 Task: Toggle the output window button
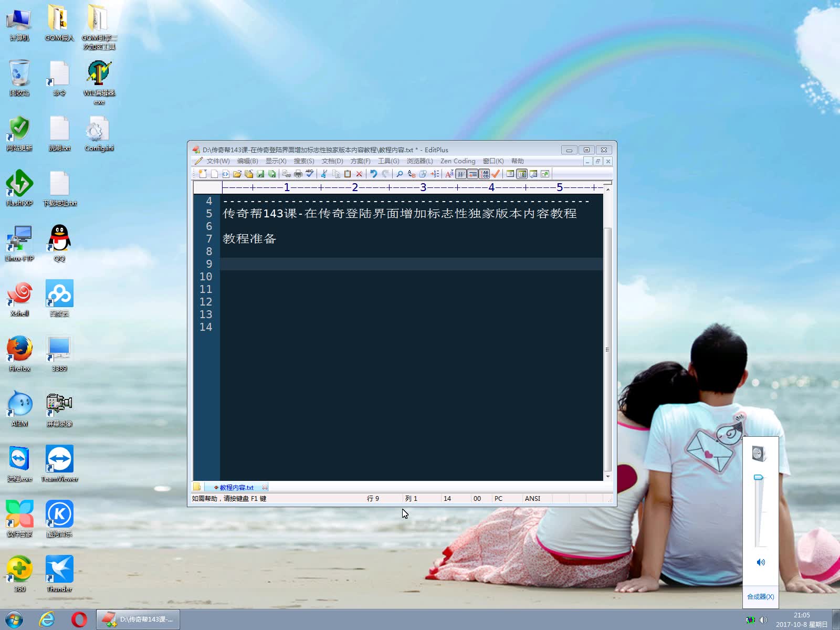coord(533,174)
